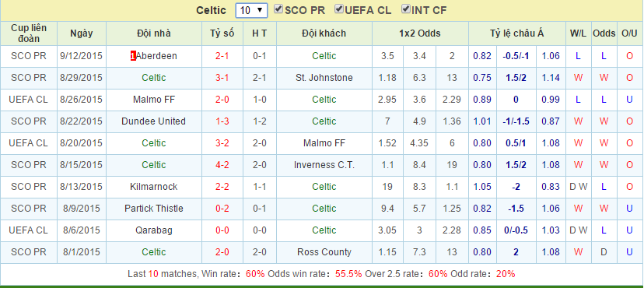Select the Cup liên đoàn column header

pyautogui.click(x=29, y=33)
